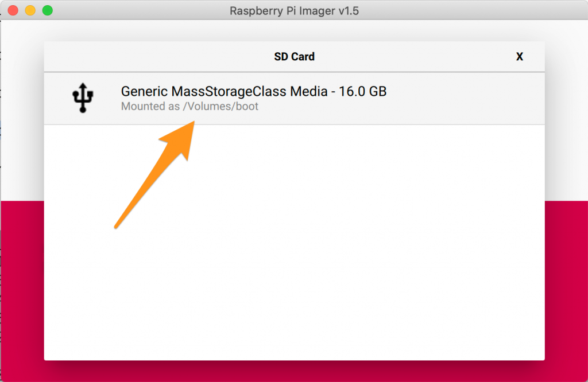Click the word Generic in device name

tap(144, 91)
